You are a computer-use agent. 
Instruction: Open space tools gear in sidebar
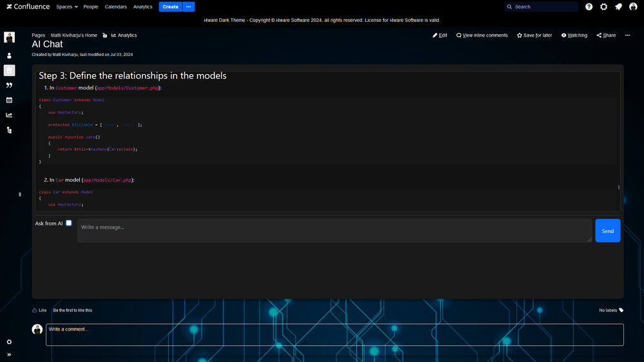point(9,342)
